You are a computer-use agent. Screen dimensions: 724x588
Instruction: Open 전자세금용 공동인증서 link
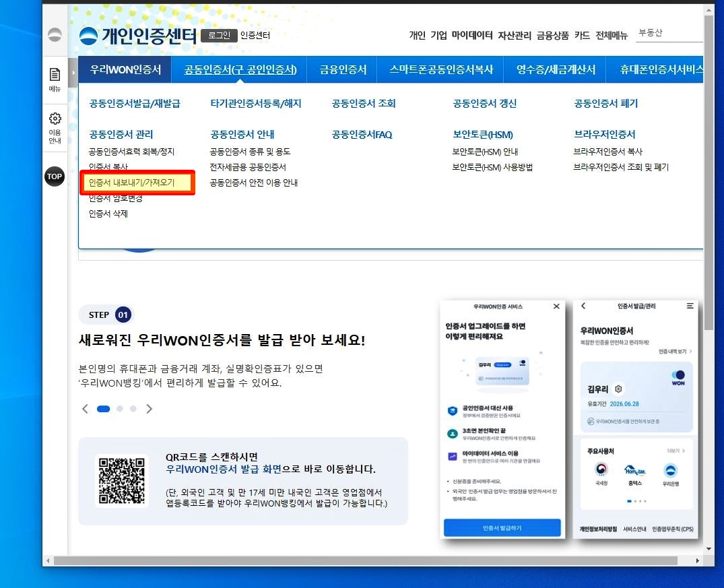pyautogui.click(x=247, y=167)
